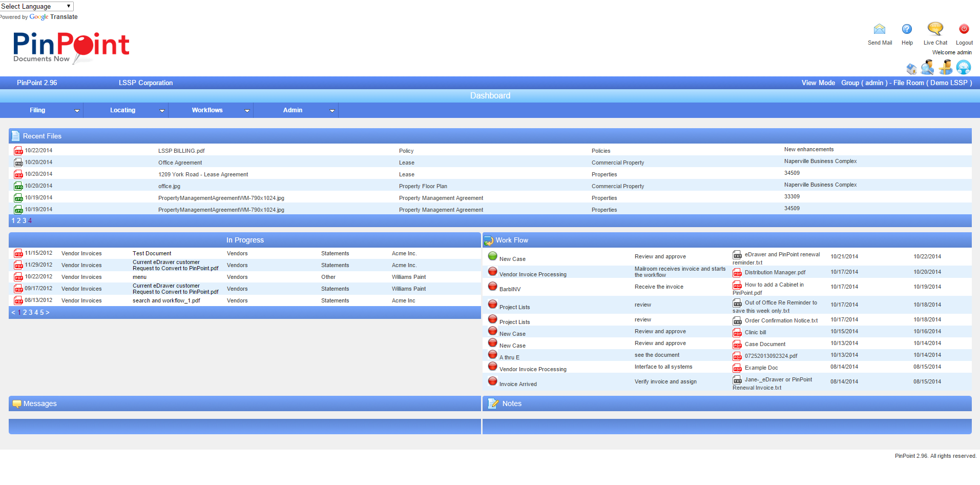980x485 pixels.
Task: Click the red Logout power icon
Action: click(x=964, y=29)
